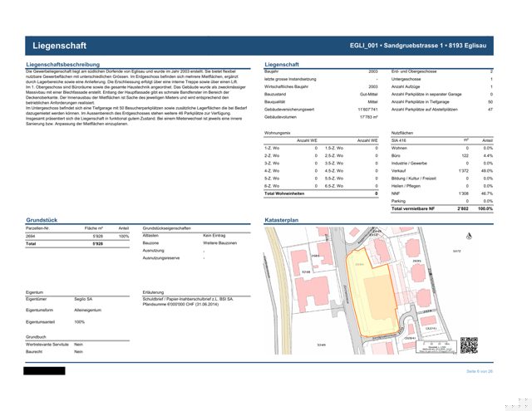Click the QR code beside the cadastral map
Image resolution: width=532 pixels, height=411 pixels.
pyautogui.click(x=469, y=345)
